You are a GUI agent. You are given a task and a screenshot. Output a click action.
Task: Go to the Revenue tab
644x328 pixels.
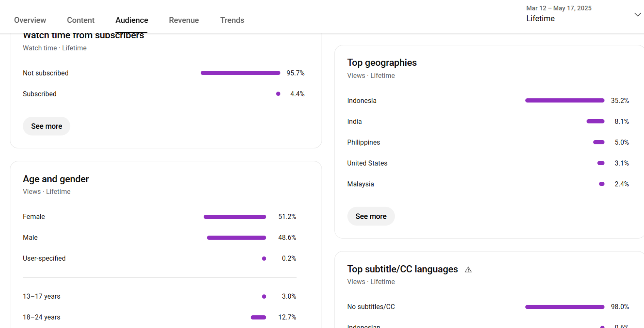point(184,20)
